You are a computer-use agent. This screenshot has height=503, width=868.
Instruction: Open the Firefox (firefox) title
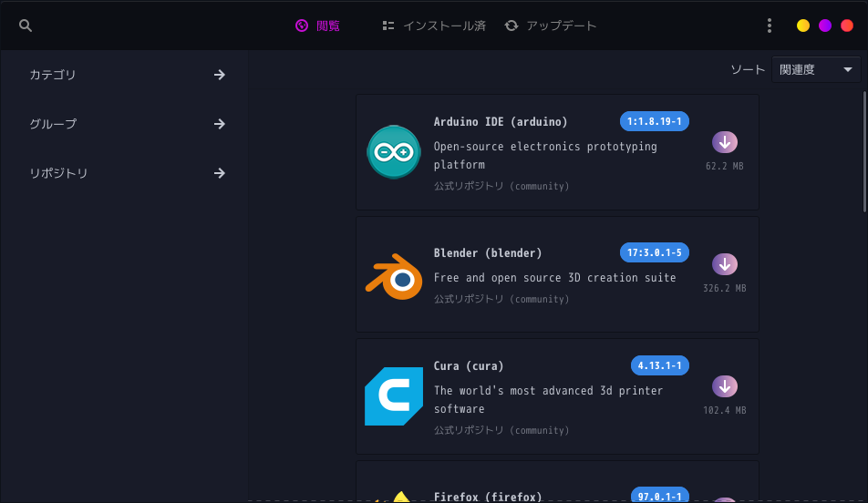[x=488, y=497]
